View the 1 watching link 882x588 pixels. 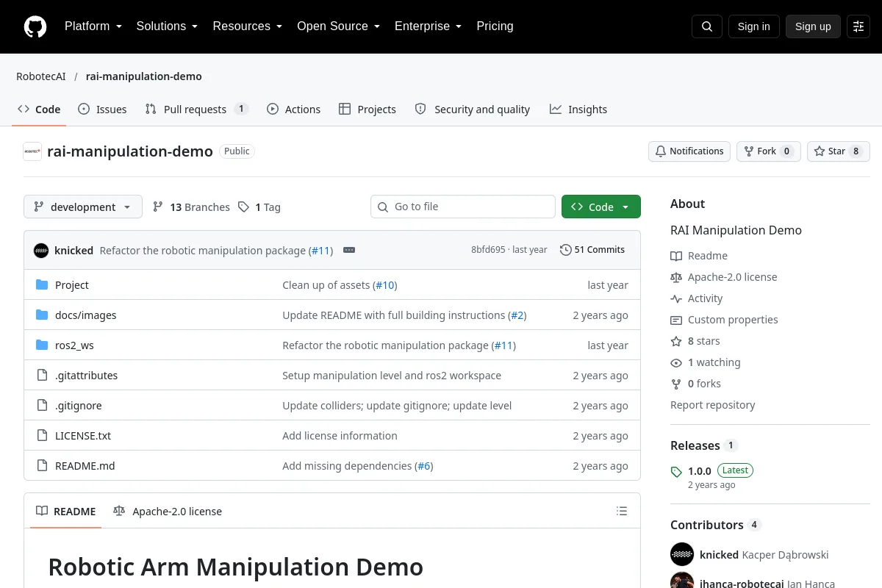pos(706,362)
